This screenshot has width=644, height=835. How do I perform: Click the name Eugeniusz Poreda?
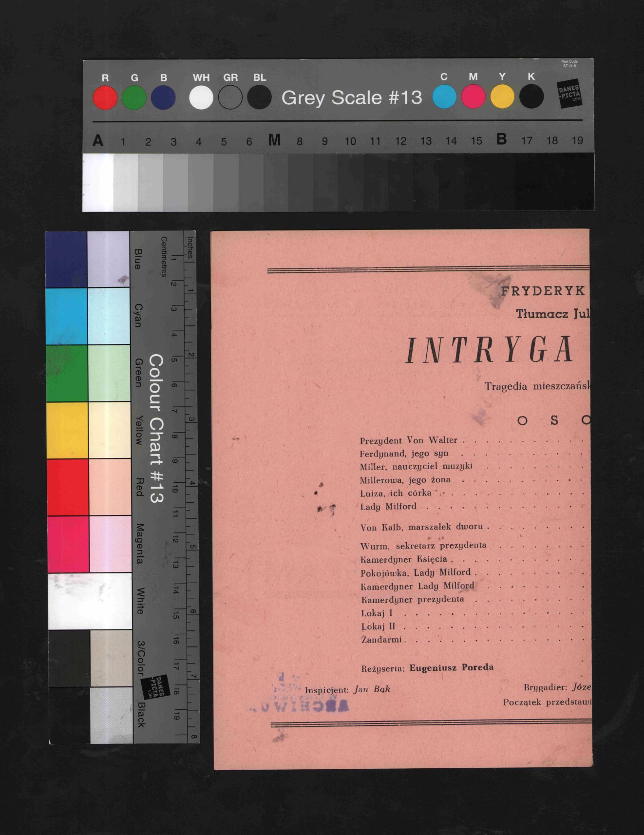(451, 667)
